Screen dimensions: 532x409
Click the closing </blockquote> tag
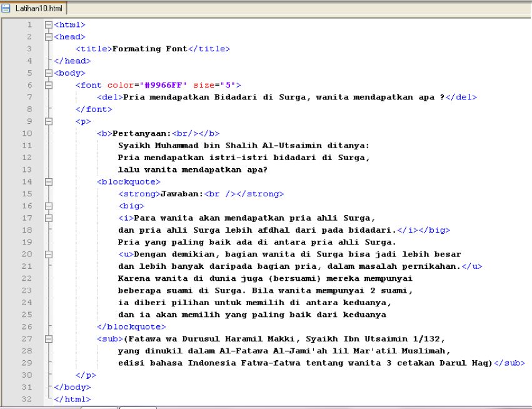click(131, 327)
